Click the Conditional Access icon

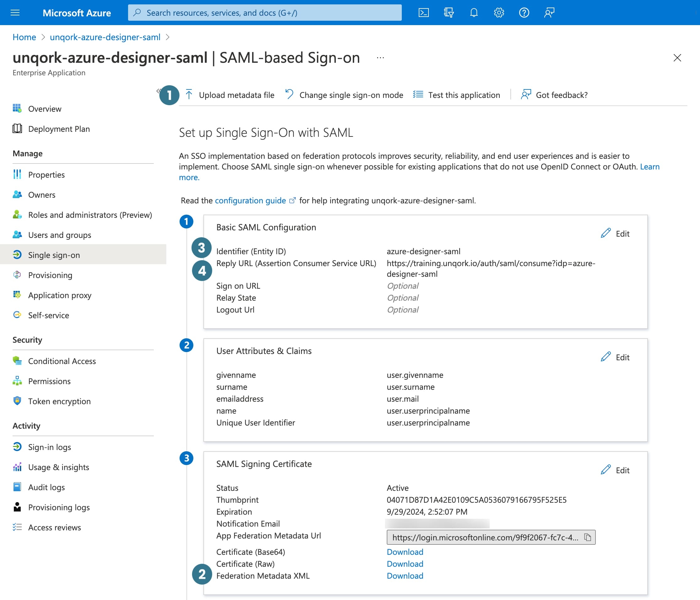click(17, 361)
